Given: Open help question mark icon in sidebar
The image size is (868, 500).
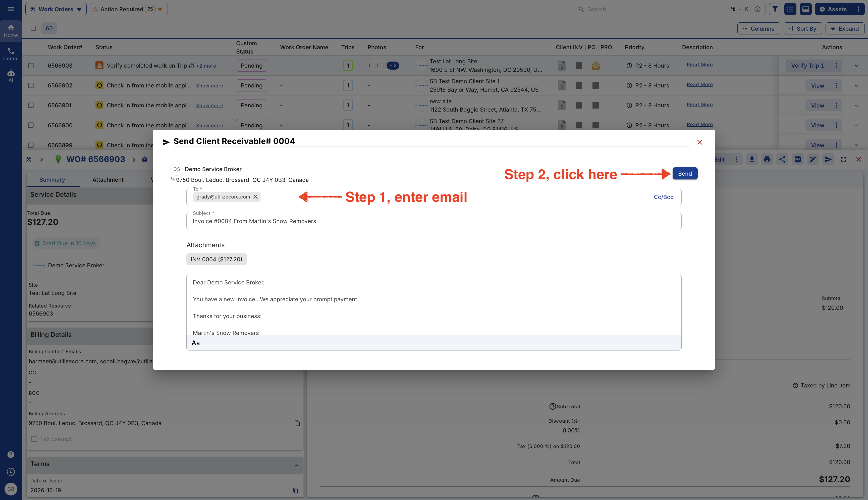Looking at the screenshot, I should point(11,454).
